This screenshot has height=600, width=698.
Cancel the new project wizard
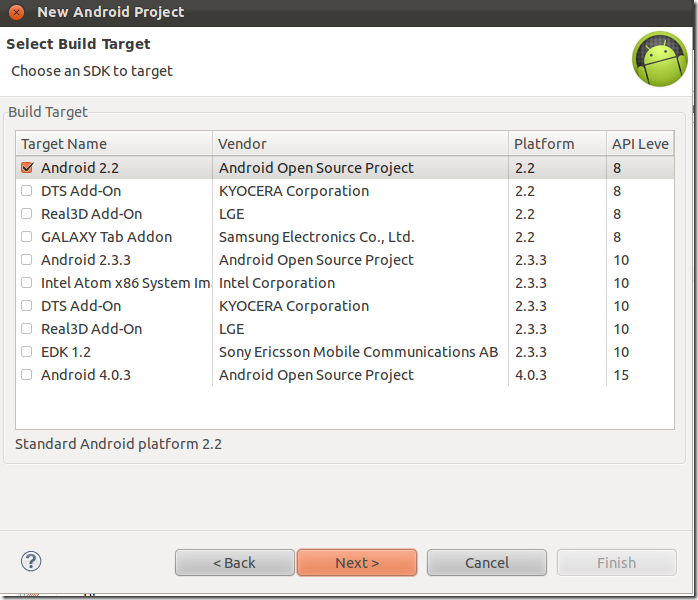(x=487, y=563)
